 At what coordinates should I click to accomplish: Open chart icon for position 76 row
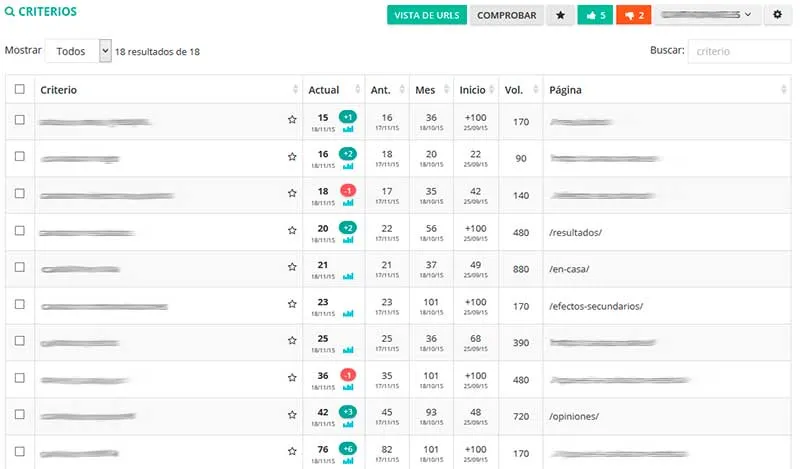(348, 461)
